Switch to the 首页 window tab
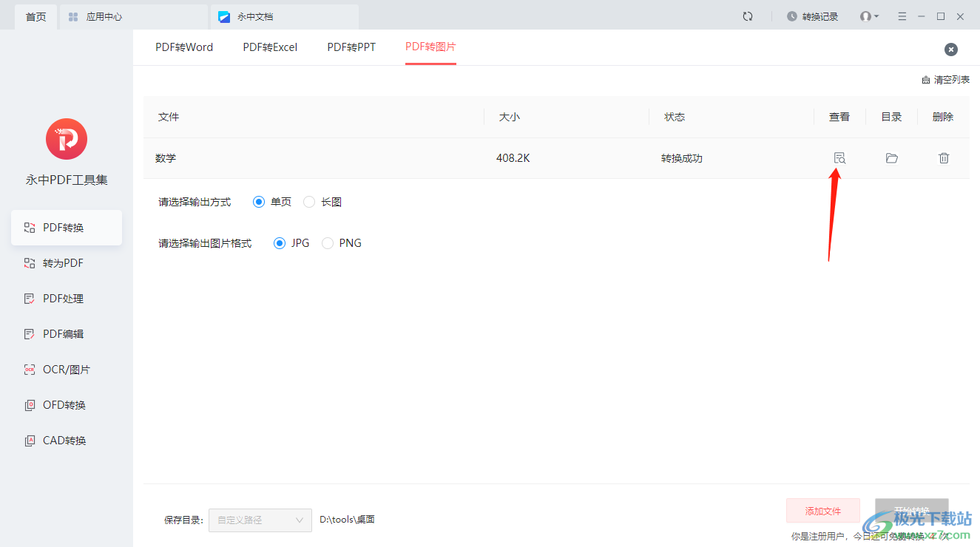The image size is (980, 547). (x=36, y=16)
